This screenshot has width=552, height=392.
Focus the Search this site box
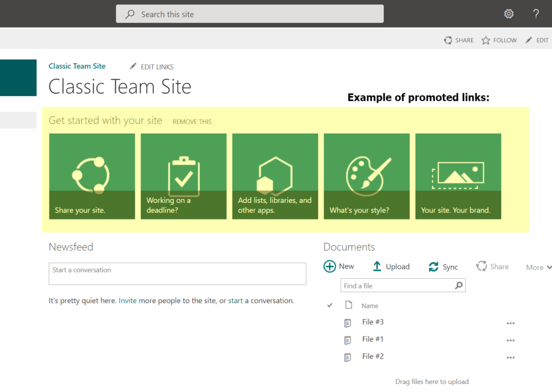[250, 14]
